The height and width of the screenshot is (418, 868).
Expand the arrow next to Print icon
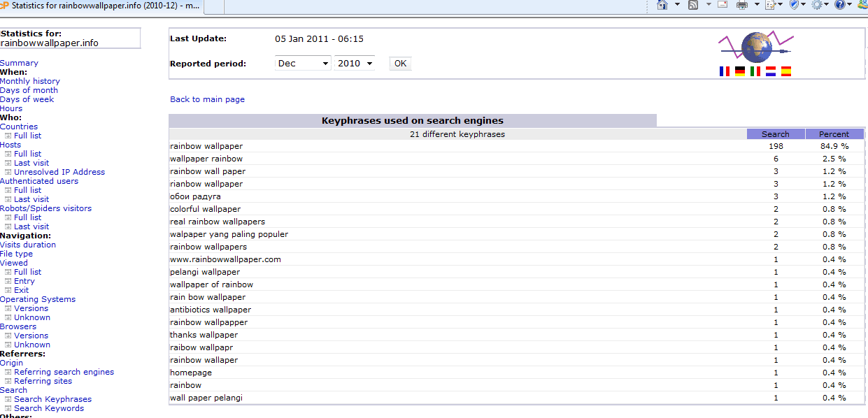coord(756,5)
